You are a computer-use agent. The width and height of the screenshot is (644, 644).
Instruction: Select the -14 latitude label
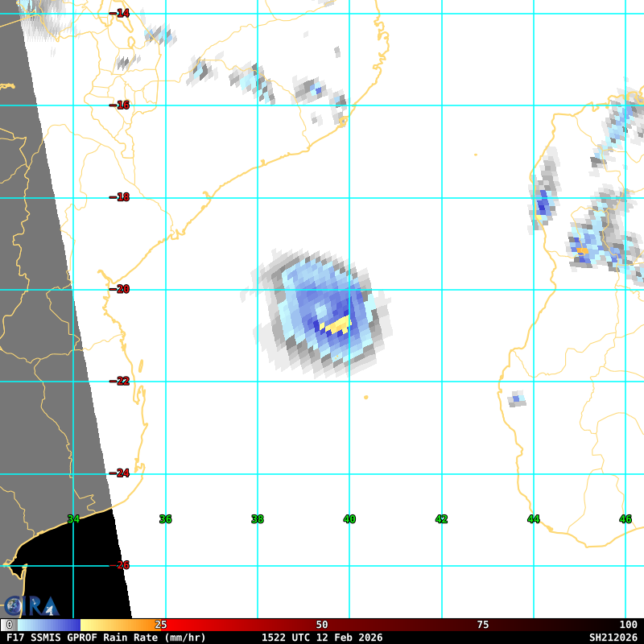pyautogui.click(x=119, y=13)
